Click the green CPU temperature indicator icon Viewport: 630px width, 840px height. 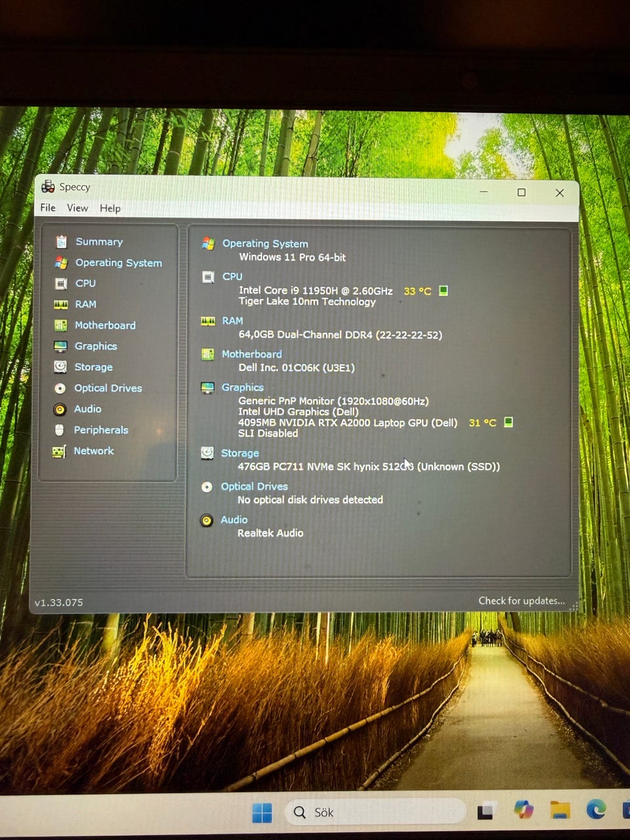coord(444,291)
